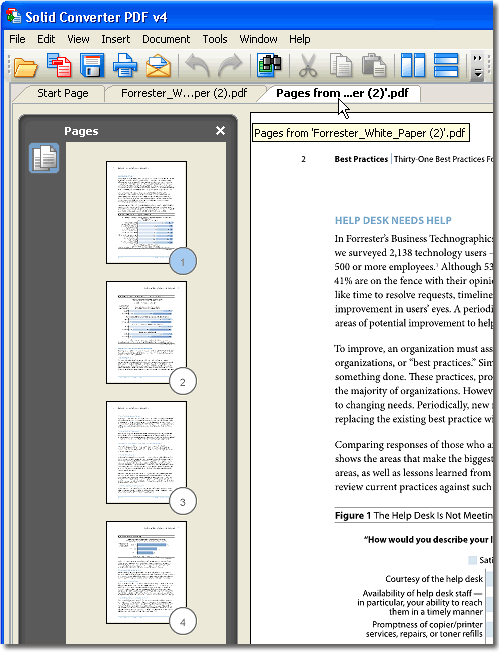Switch to Forrester_W...per (2).pdf tab

184,93
